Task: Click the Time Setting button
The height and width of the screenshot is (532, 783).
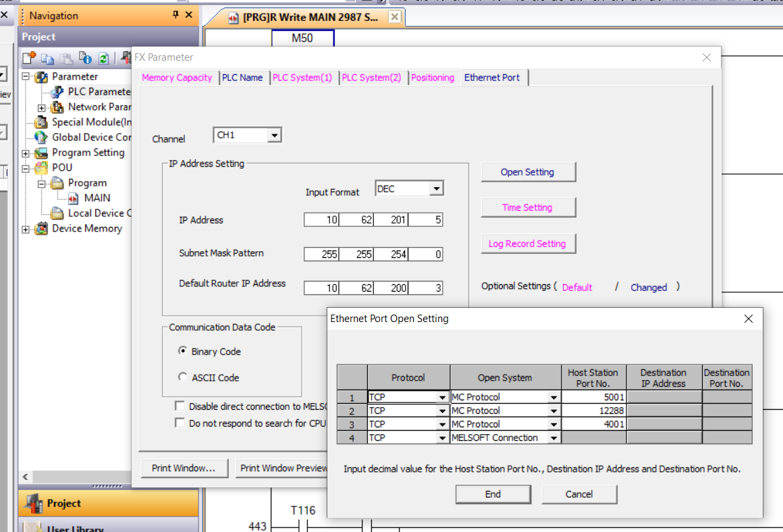Action: 528,207
